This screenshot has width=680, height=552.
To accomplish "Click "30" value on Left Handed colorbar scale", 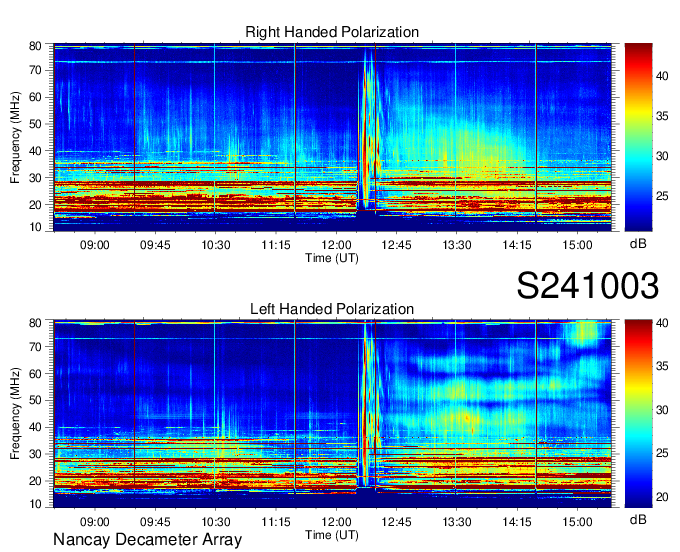I will click(x=662, y=410).
